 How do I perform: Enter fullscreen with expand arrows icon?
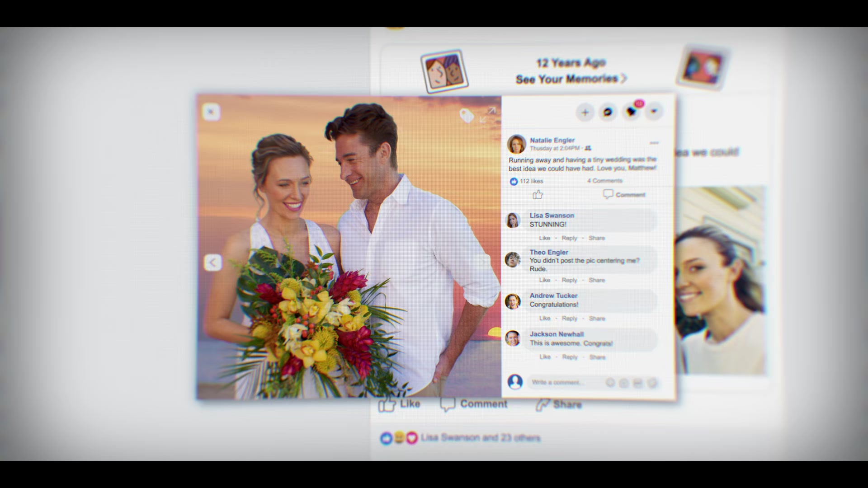[x=488, y=115]
